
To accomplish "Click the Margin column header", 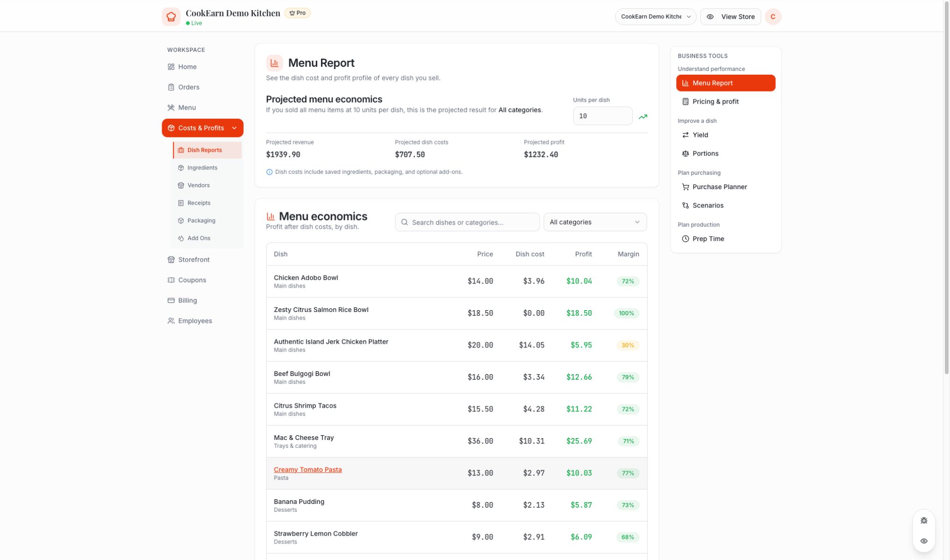I will coord(628,254).
